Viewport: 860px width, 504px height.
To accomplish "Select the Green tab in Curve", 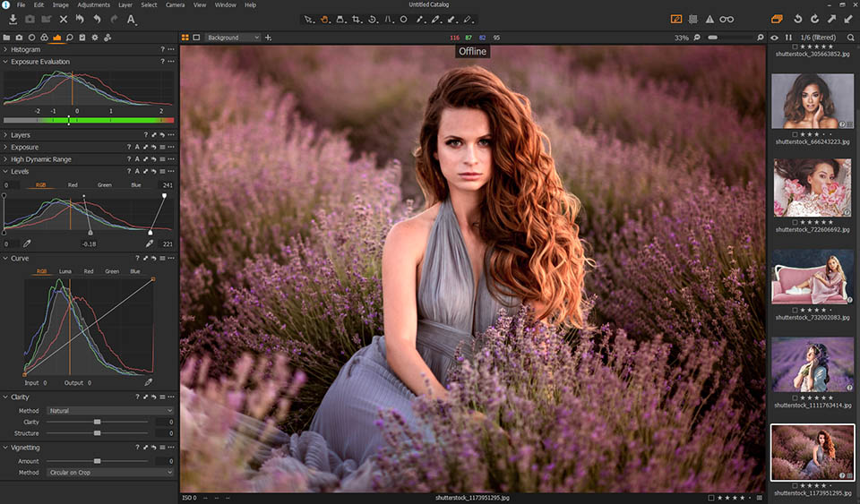I will coord(112,271).
